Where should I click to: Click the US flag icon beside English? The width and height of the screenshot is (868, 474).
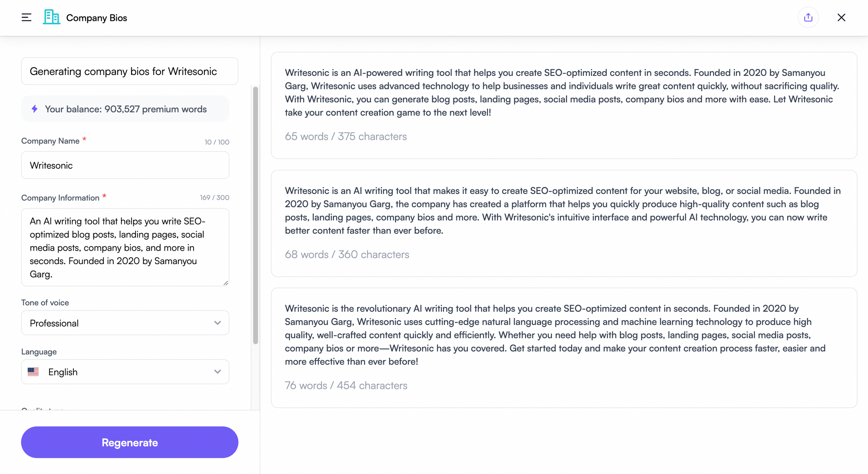pyautogui.click(x=33, y=372)
